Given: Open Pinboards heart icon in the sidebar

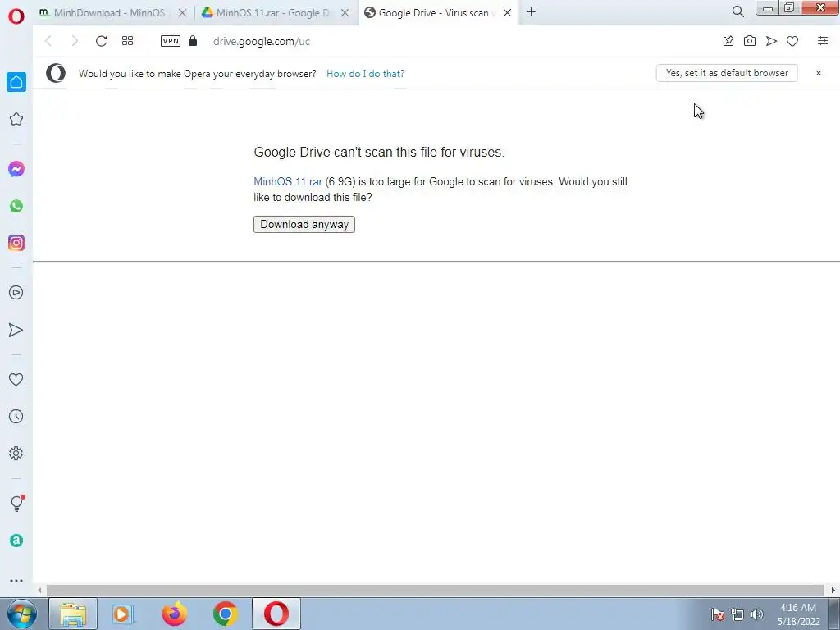Looking at the screenshot, I should (x=16, y=379).
